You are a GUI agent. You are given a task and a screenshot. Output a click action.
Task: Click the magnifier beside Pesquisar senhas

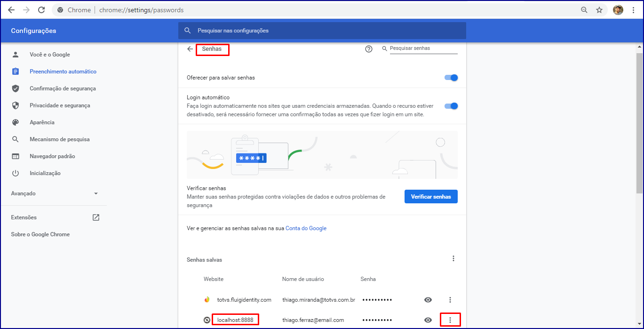coord(384,48)
